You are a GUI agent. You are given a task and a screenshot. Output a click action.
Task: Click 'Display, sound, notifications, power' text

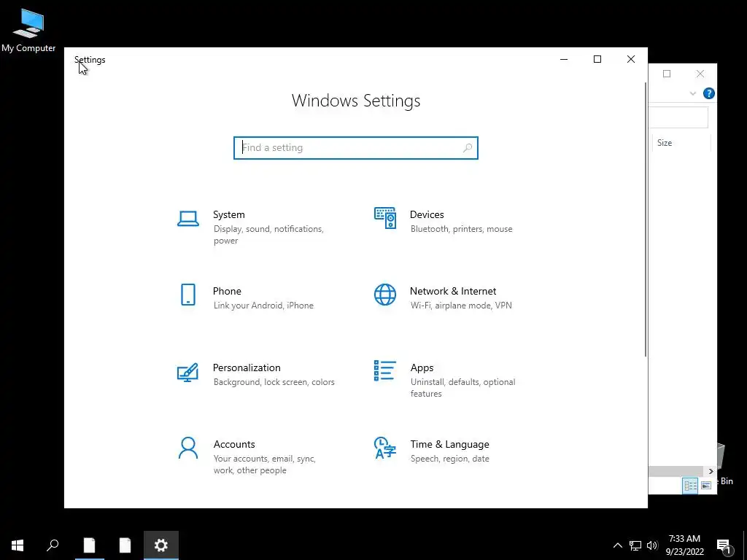point(268,235)
